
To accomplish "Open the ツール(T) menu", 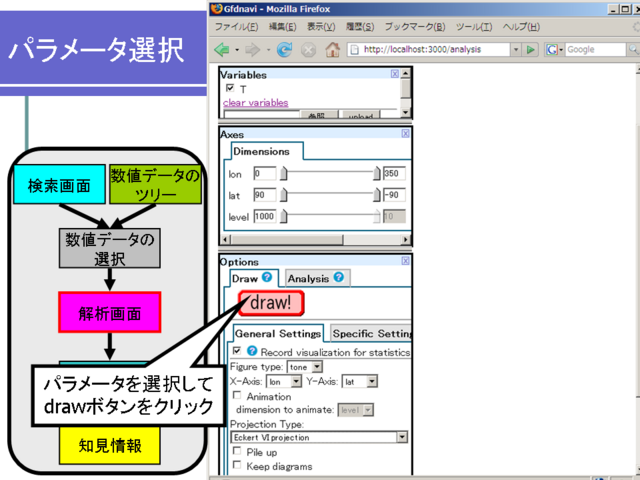I will (x=474, y=27).
